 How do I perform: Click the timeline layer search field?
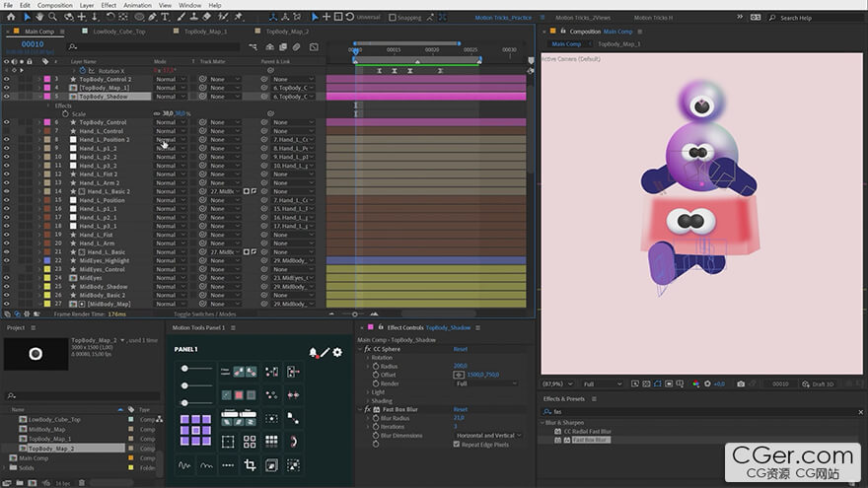click(x=155, y=47)
